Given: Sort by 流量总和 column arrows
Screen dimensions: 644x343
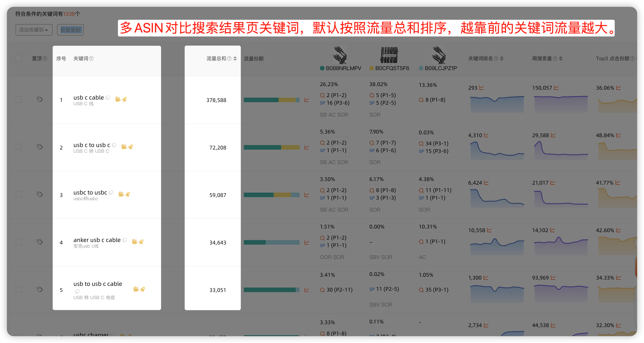Looking at the screenshot, I should (x=235, y=58).
